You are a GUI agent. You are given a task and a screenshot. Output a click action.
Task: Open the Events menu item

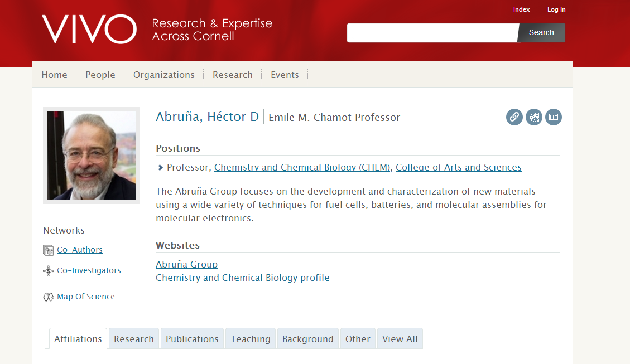285,75
